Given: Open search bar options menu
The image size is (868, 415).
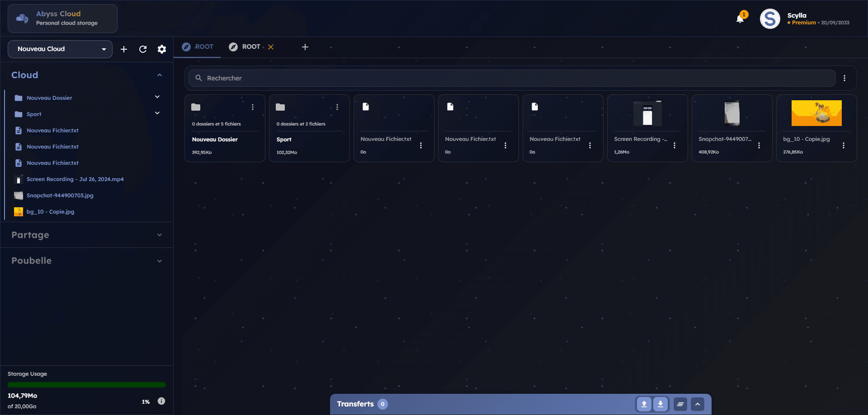Looking at the screenshot, I should tap(844, 78).
